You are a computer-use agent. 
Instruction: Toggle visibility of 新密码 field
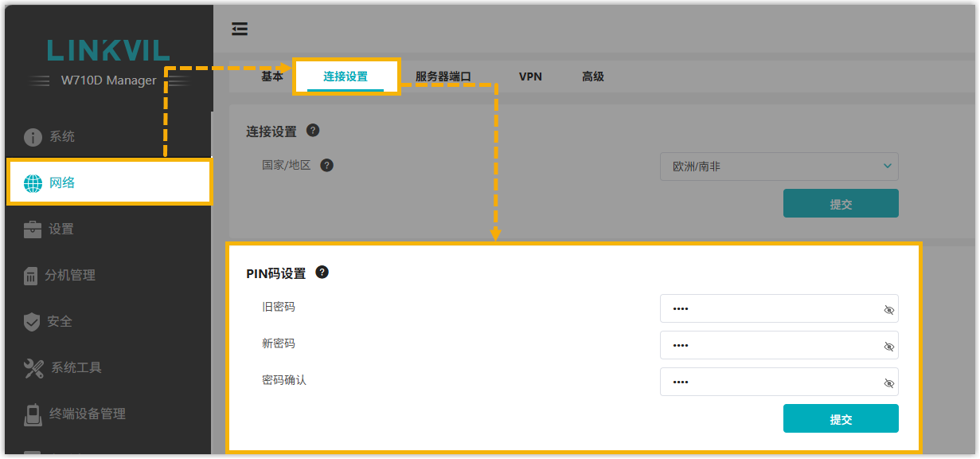888,347
